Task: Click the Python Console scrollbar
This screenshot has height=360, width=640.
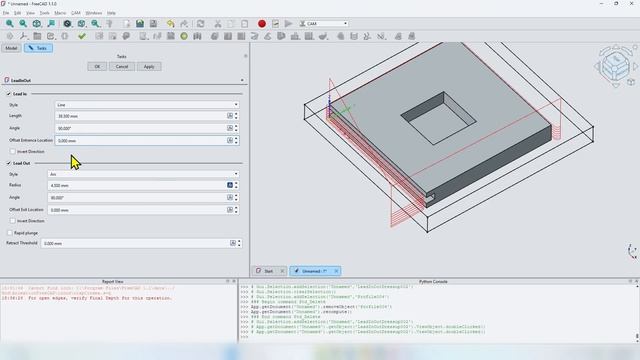Action: 637,313
